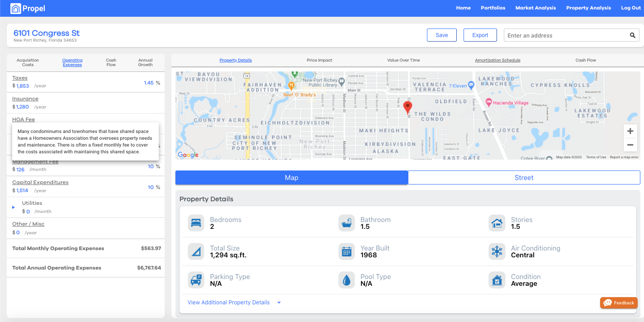Open Portfolios from top navigation
The image size is (644, 322).
[493, 8]
